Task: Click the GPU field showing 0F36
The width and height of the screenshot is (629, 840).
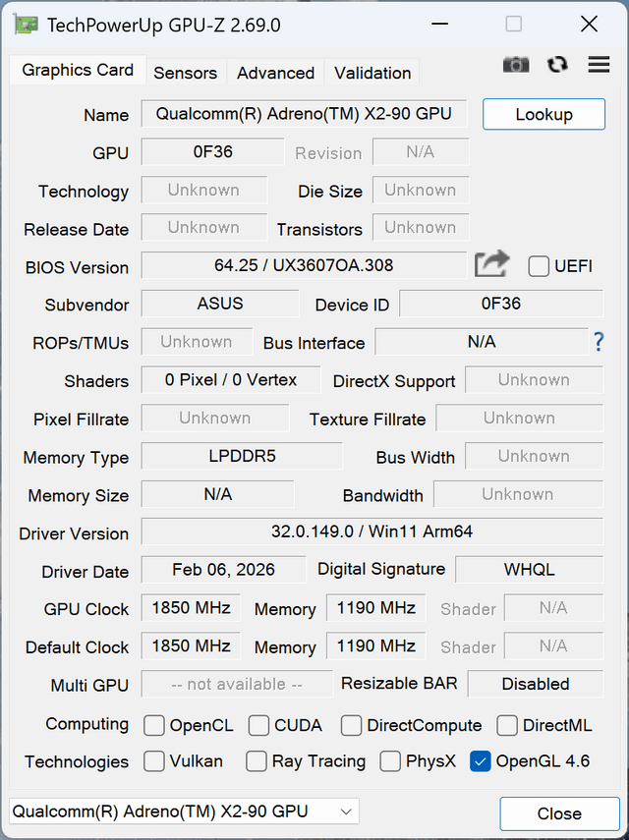Action: [212, 151]
